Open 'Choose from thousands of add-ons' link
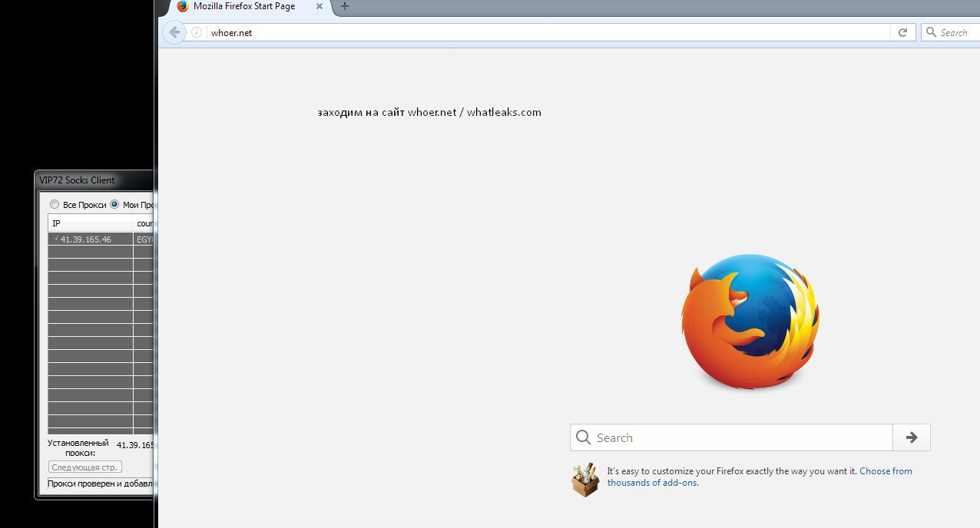 pos(886,471)
